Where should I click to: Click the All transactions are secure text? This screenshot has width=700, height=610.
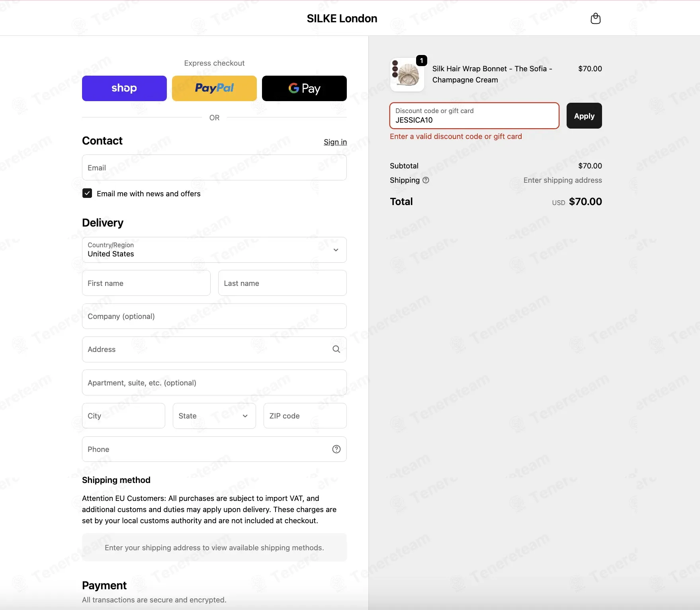(x=154, y=600)
